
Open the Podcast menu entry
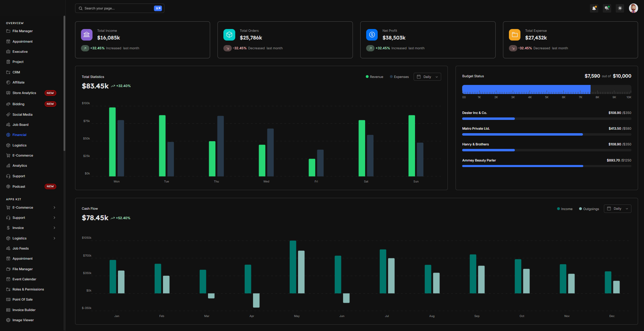[x=18, y=186]
